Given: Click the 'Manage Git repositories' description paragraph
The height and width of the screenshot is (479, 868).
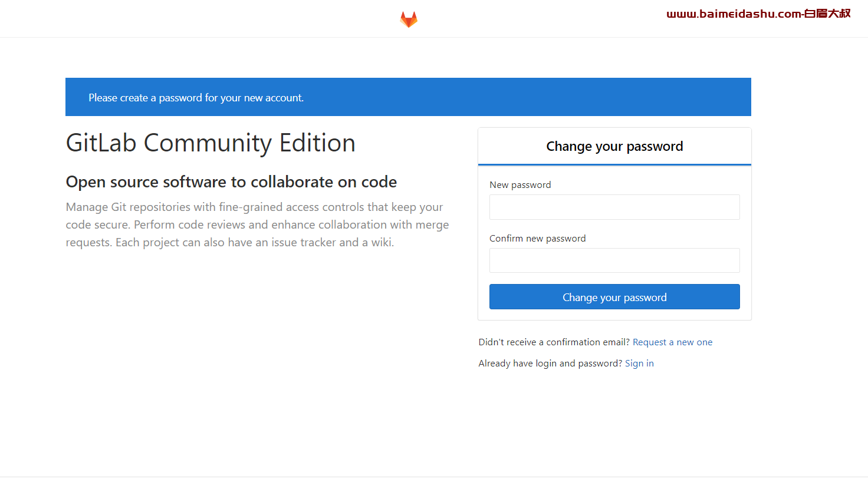Looking at the screenshot, I should click(x=257, y=224).
